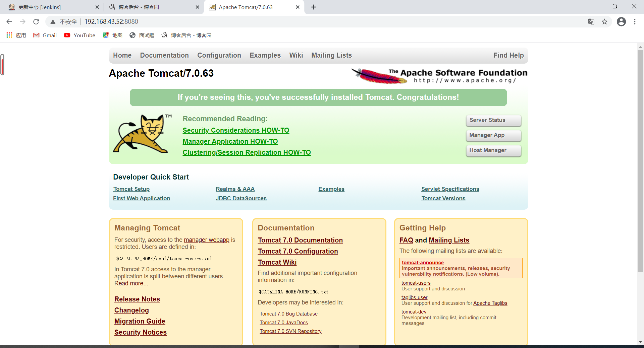Viewport: 644px width, 348px height.
Task: Open the tomcat-users mailing list link
Action: [x=416, y=283]
